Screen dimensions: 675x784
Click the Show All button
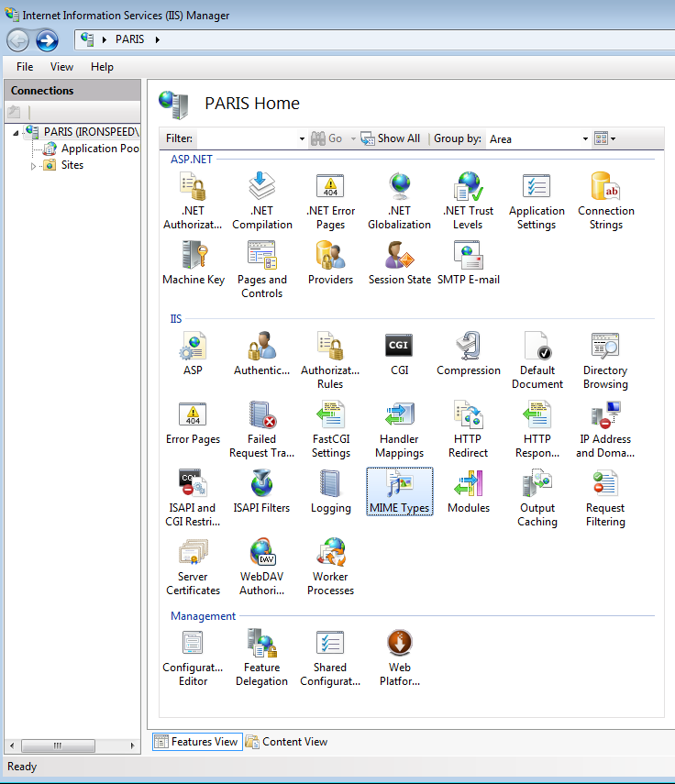click(391, 138)
